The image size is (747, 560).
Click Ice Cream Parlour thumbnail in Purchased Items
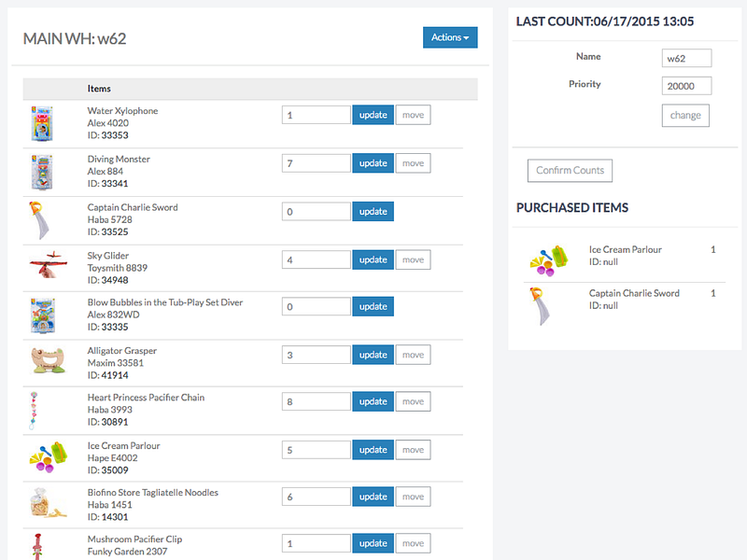tap(547, 260)
